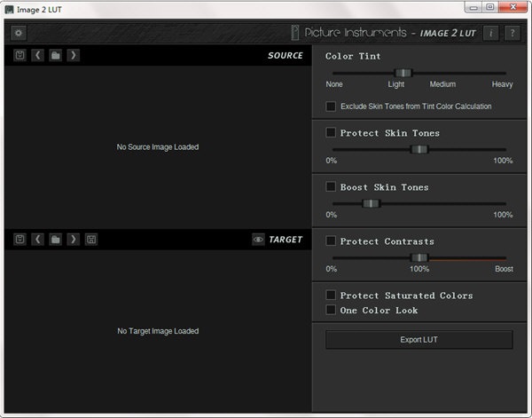
Task: Click the Export LUT button
Action: pos(419,340)
